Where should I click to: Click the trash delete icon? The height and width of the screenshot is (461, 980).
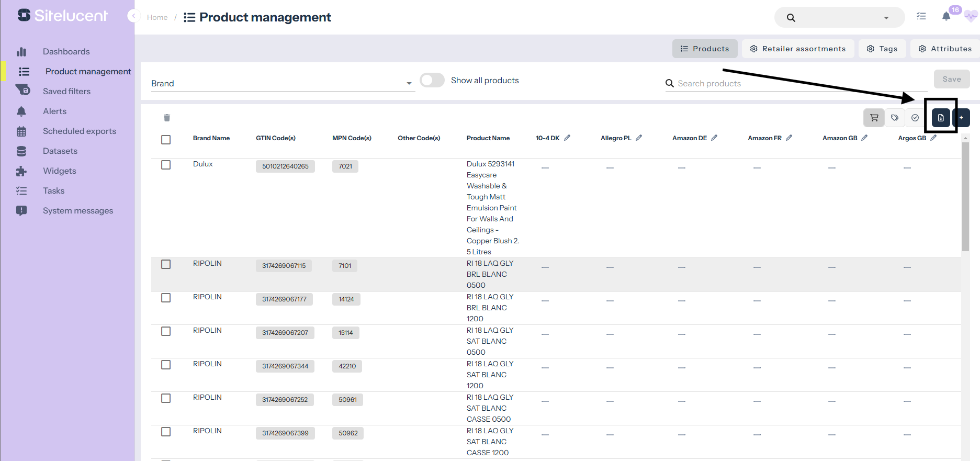coord(167,118)
